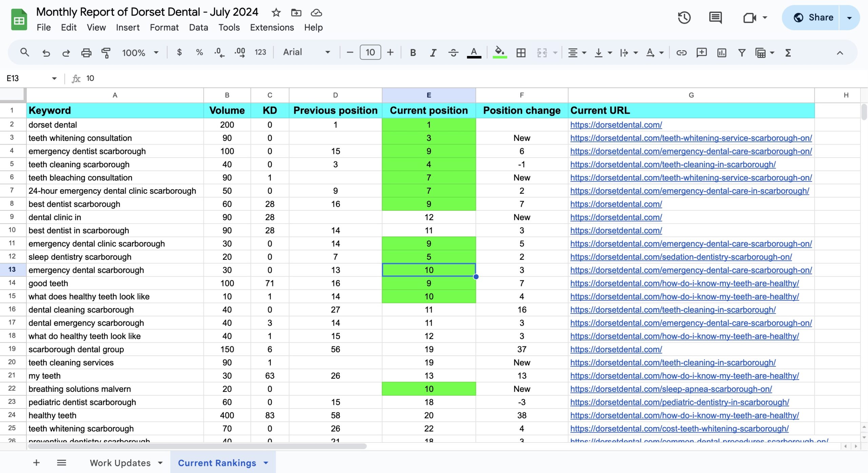The width and height of the screenshot is (868, 473).
Task: Add a new sheet with plus icon
Action: point(36,462)
